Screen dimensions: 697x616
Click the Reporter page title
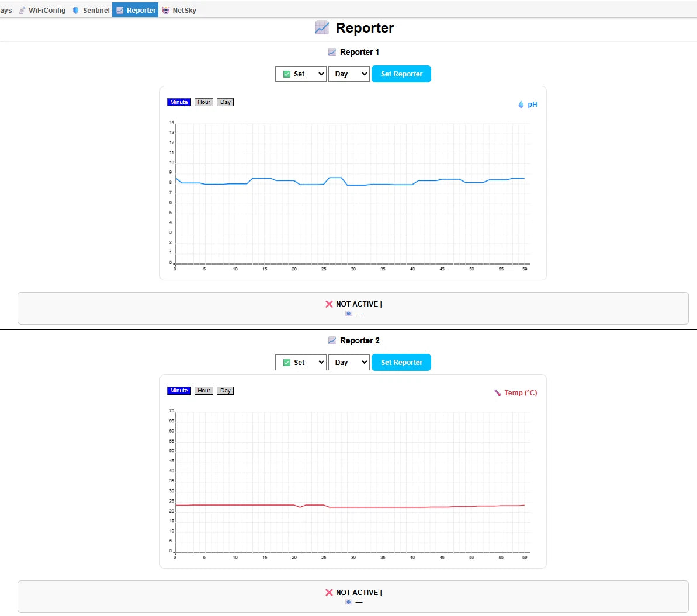click(x=365, y=28)
